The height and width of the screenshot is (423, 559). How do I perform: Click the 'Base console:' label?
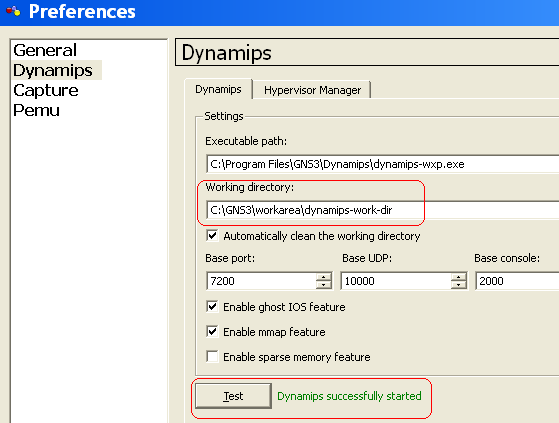[x=507, y=258]
